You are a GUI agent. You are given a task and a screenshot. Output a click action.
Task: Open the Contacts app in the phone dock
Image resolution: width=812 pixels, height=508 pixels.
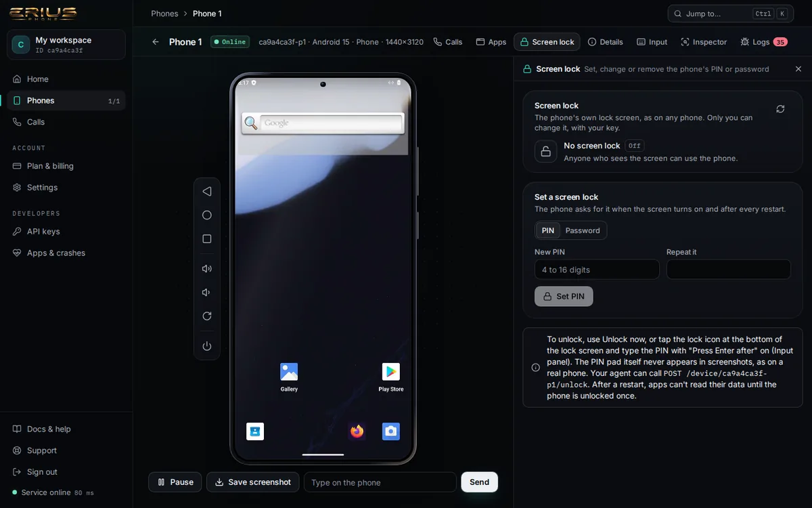pos(255,431)
